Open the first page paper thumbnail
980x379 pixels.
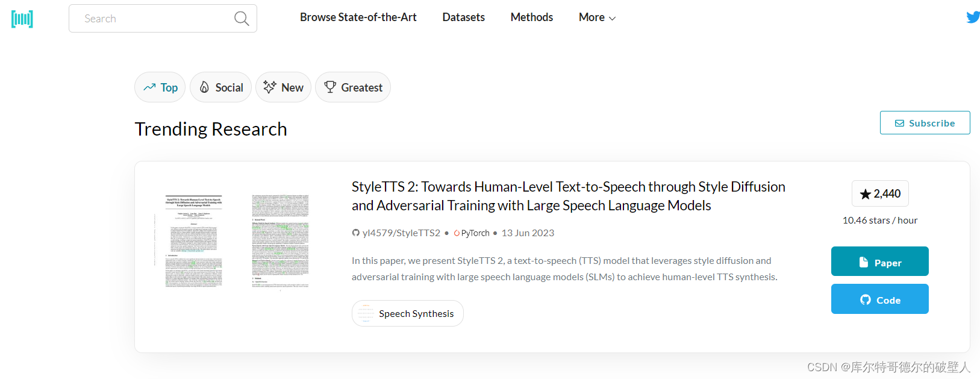194,242
